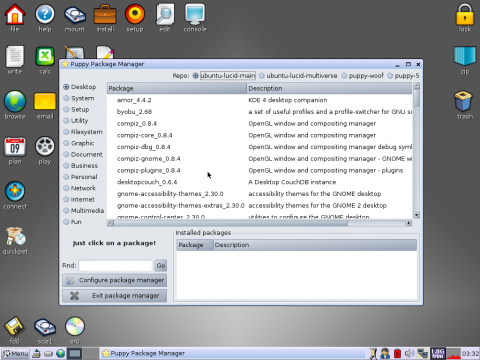Click the vertical scrollbar down arrow
This screenshot has width=480, height=360.
coord(416,215)
